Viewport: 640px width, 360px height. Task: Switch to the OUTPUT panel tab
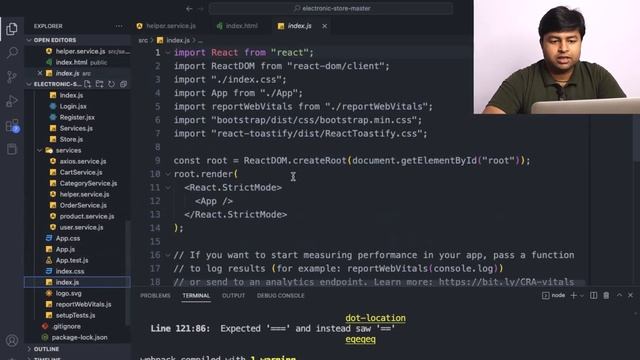coord(233,296)
